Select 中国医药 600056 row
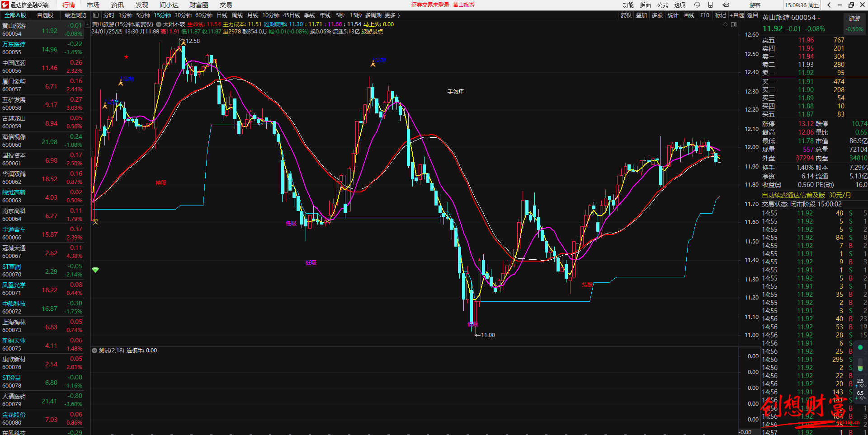This screenshot has width=868, height=435. point(42,67)
